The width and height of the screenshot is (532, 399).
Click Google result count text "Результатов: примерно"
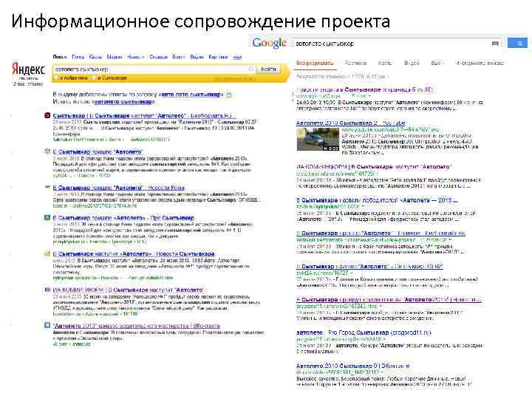342,77
